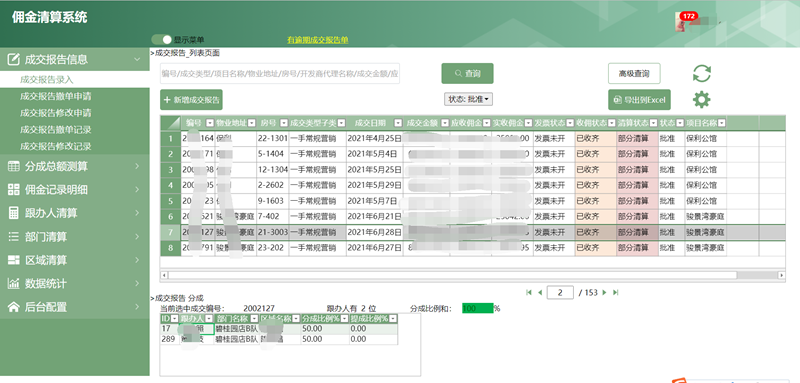Click the cell 2021年4月25日

click(374, 138)
